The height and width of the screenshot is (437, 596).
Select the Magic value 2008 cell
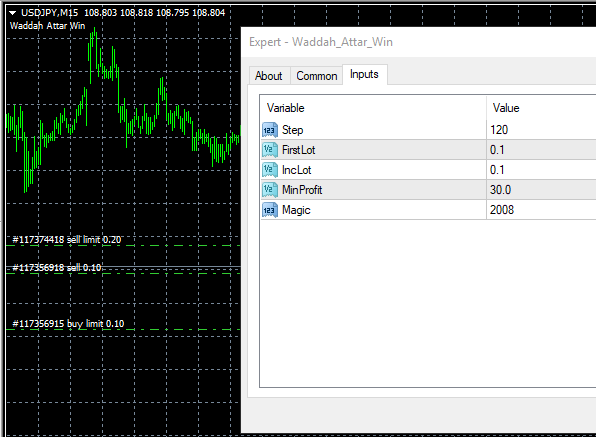541,210
